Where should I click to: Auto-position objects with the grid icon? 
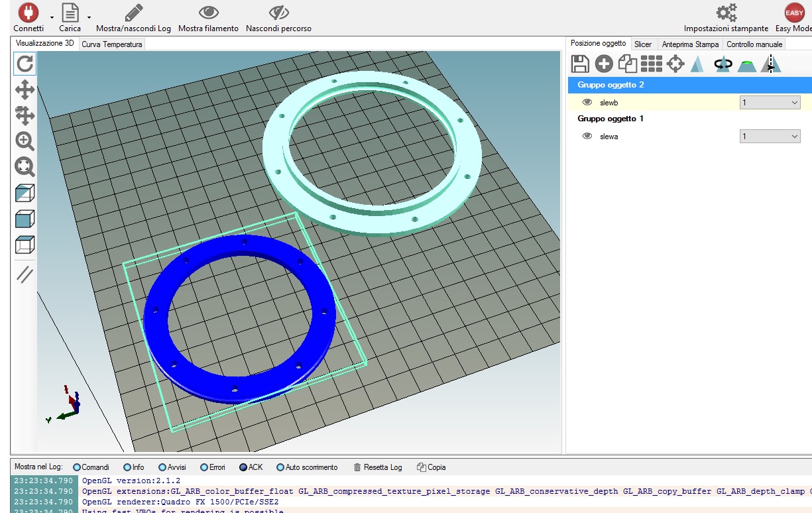pos(652,64)
